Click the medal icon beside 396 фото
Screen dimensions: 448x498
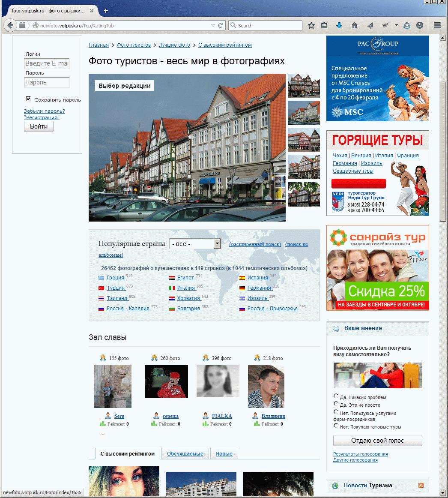coord(206,358)
